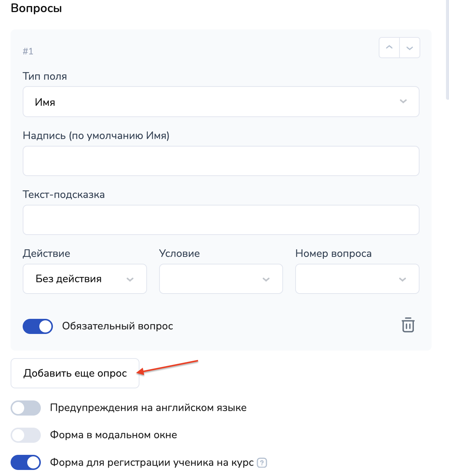The height and width of the screenshot is (476, 449).
Task: Click the page scrollbar on the right edge
Action: 447,49
